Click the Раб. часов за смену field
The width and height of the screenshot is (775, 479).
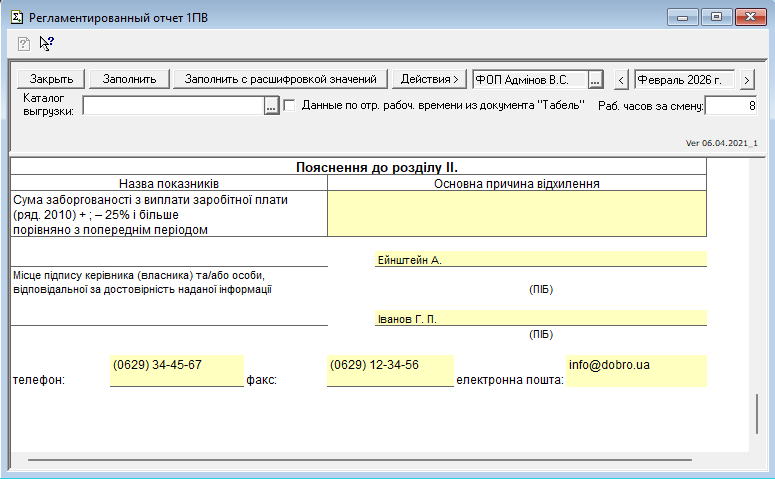pos(731,106)
